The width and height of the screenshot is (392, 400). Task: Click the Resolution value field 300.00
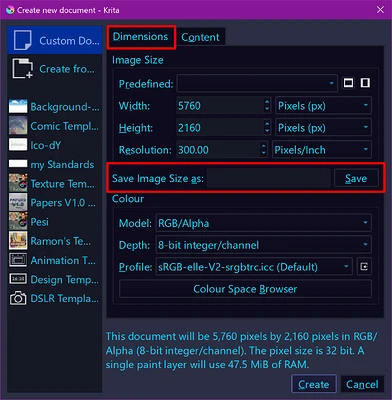218,150
